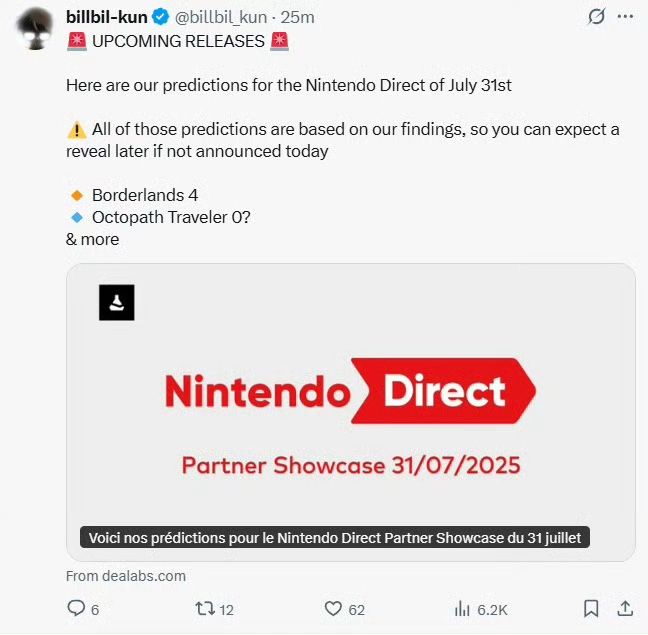Repost this tweet using the retweet icon
The height and width of the screenshot is (635, 648).
(205, 609)
